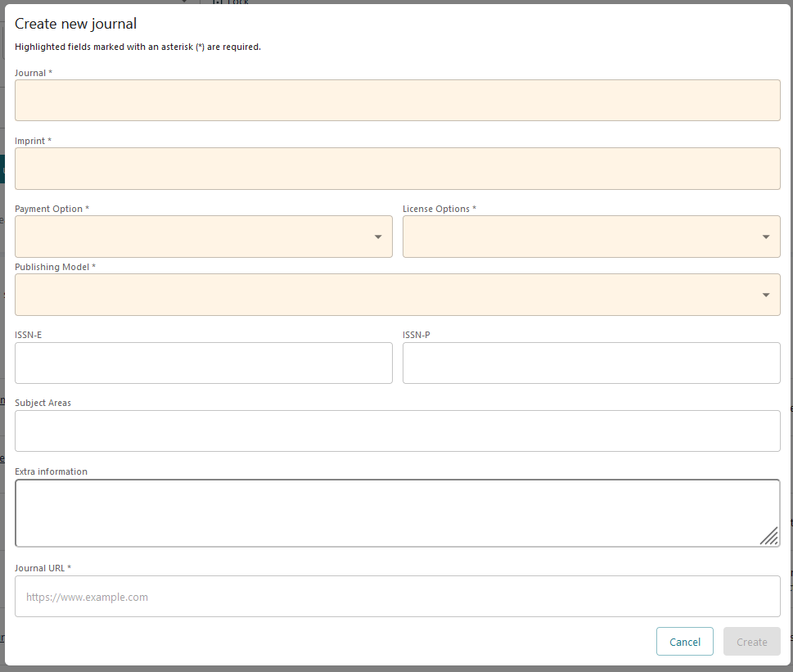Click inside the ISSN-P field

coord(591,363)
